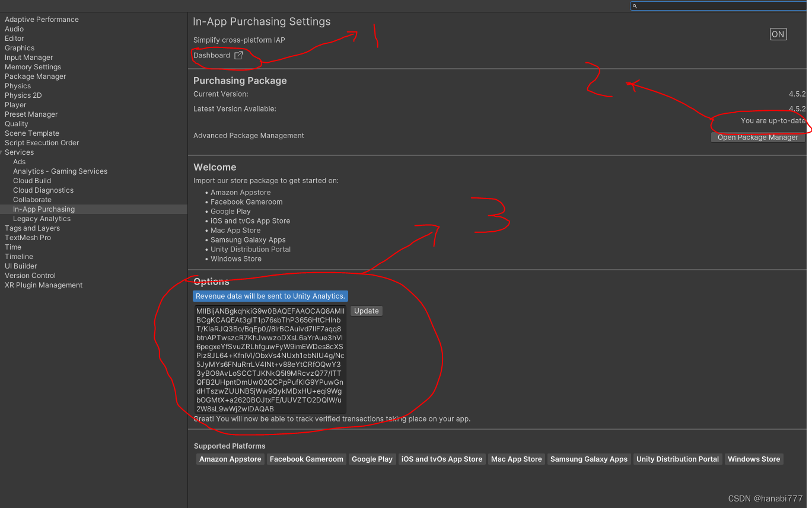The height and width of the screenshot is (508, 812).
Task: Click the Update key button
Action: tap(367, 311)
